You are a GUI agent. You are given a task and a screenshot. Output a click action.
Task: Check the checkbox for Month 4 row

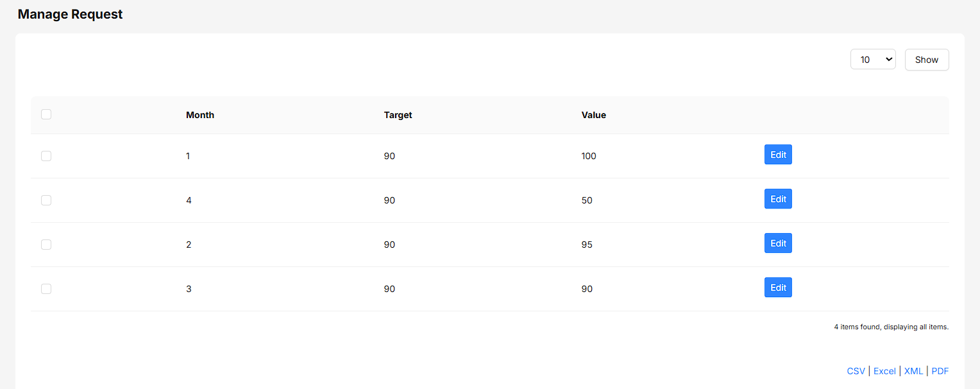coord(46,200)
